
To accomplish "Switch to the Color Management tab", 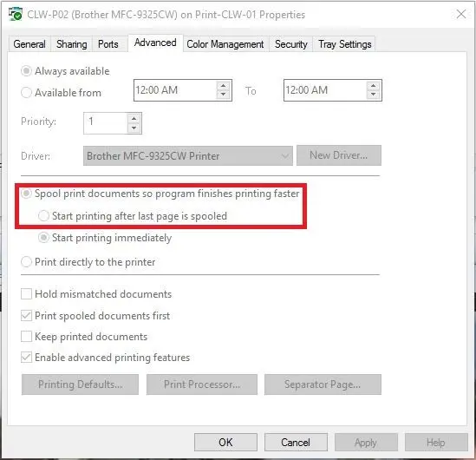I will (x=225, y=44).
